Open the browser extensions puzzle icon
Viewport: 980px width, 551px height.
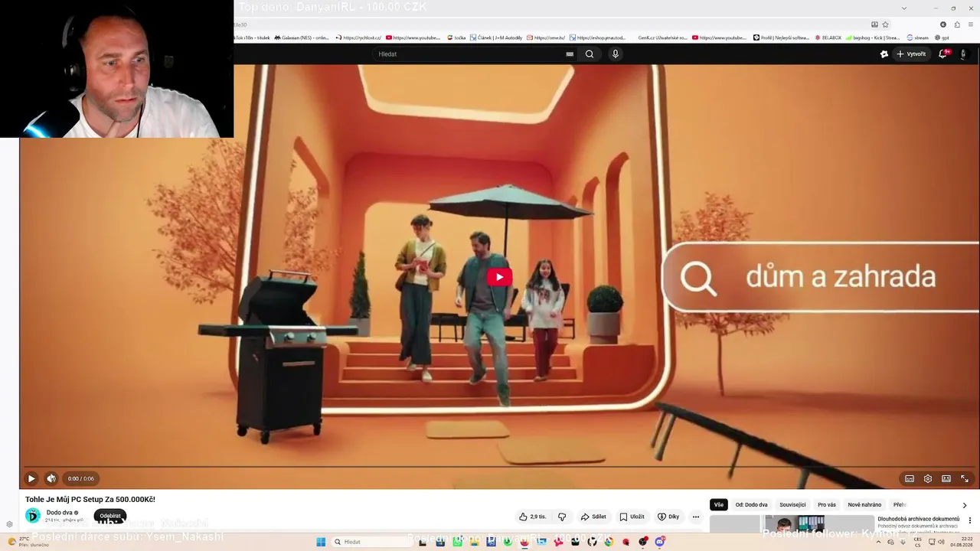pos(957,24)
